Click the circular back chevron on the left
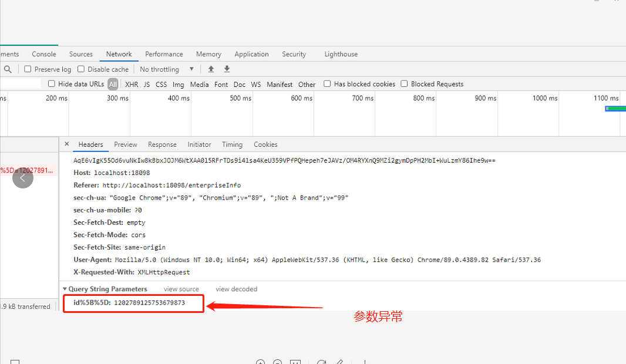 [23, 178]
